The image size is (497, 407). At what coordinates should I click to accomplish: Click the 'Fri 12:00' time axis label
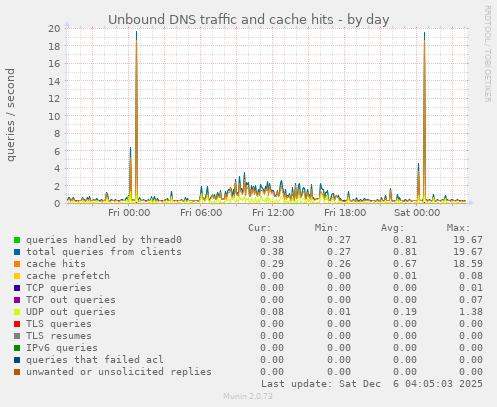(x=273, y=213)
